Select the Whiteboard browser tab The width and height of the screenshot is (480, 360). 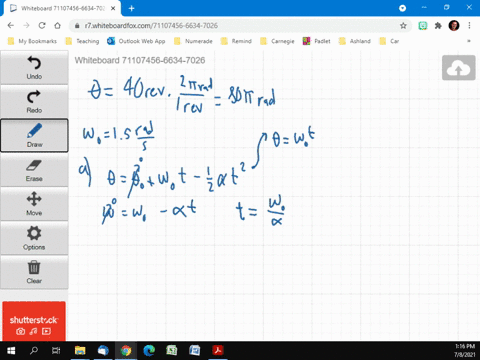(x=63, y=8)
